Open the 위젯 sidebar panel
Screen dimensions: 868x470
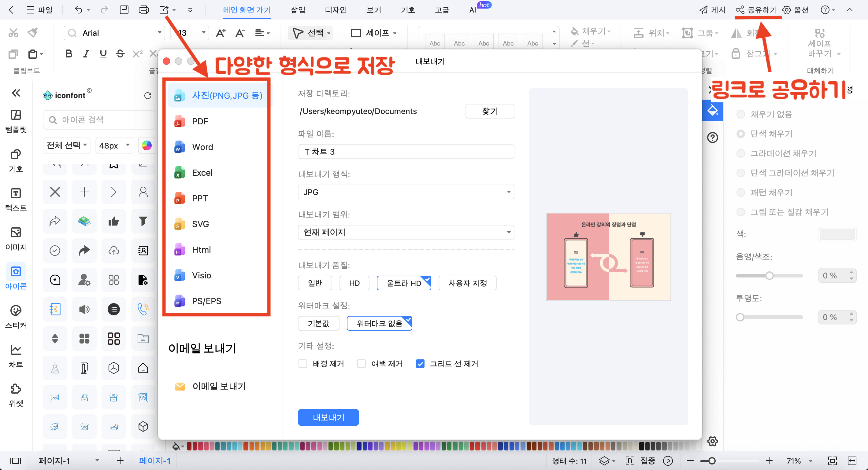point(16,395)
